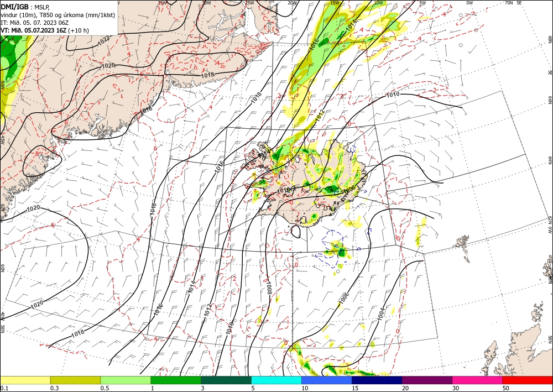Click the '50' legend scale value
The height and width of the screenshot is (392, 553).
[506, 388]
